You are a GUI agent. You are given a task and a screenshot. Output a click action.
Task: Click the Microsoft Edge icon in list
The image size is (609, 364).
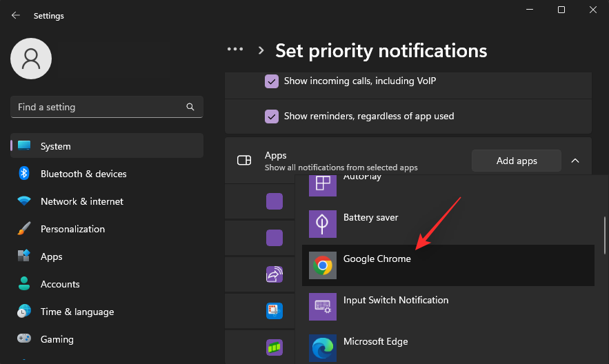pyautogui.click(x=323, y=347)
